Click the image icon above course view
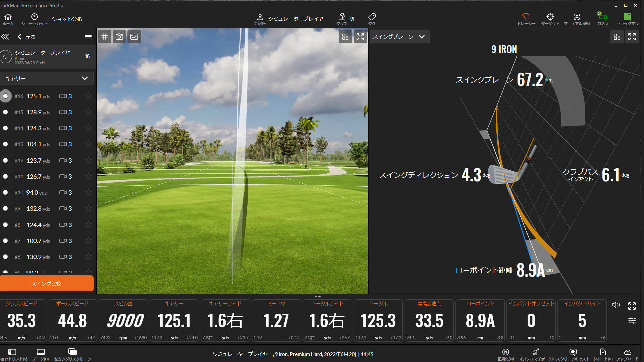The height and width of the screenshot is (362, 644). [134, 37]
